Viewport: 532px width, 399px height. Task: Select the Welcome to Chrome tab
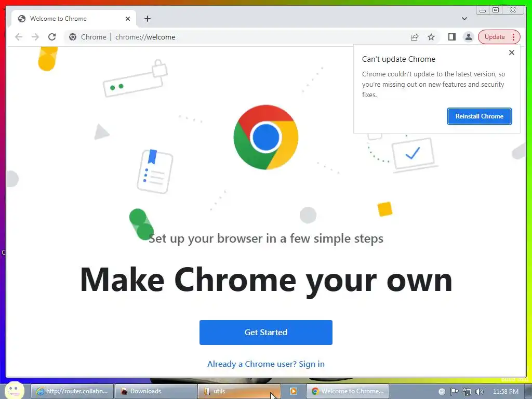point(74,19)
